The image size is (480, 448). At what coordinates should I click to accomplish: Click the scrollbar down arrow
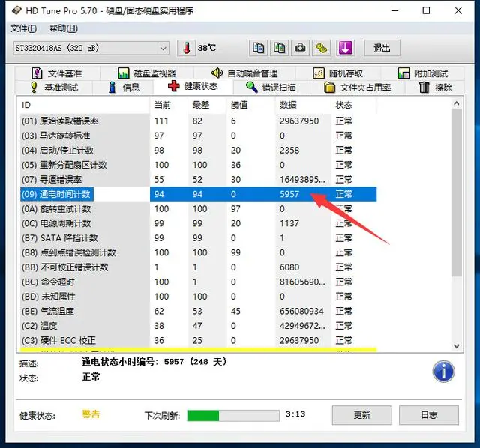pyautogui.click(x=457, y=346)
